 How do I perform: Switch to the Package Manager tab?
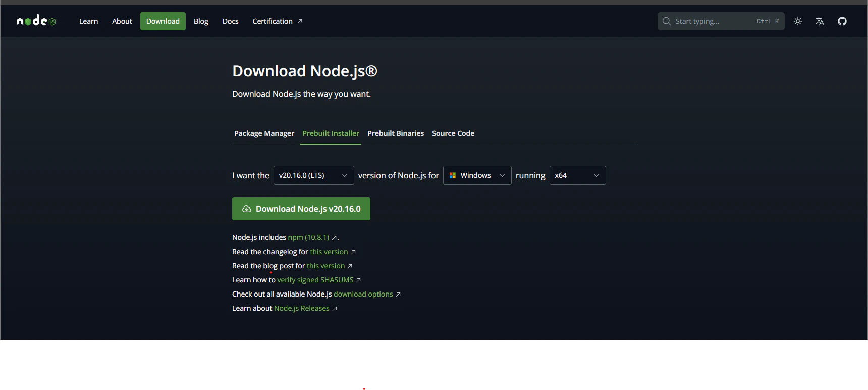(264, 133)
